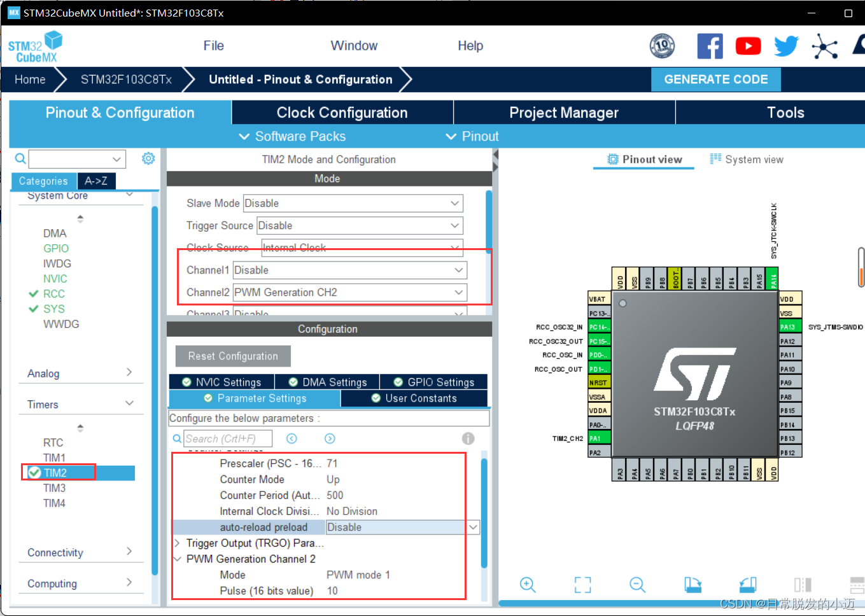Click the Mode panel vertical scrollbar
The height and width of the screenshot is (616, 865).
tap(489, 221)
